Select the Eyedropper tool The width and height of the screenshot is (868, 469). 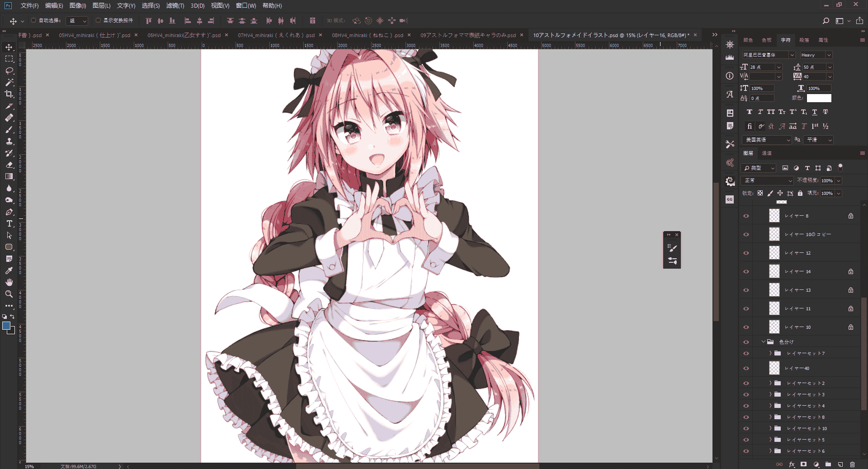tap(9, 270)
